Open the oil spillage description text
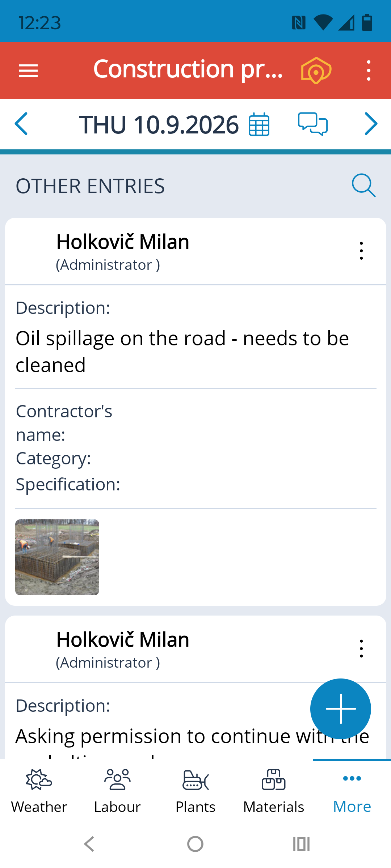This screenshot has width=391, height=868. 182,352
